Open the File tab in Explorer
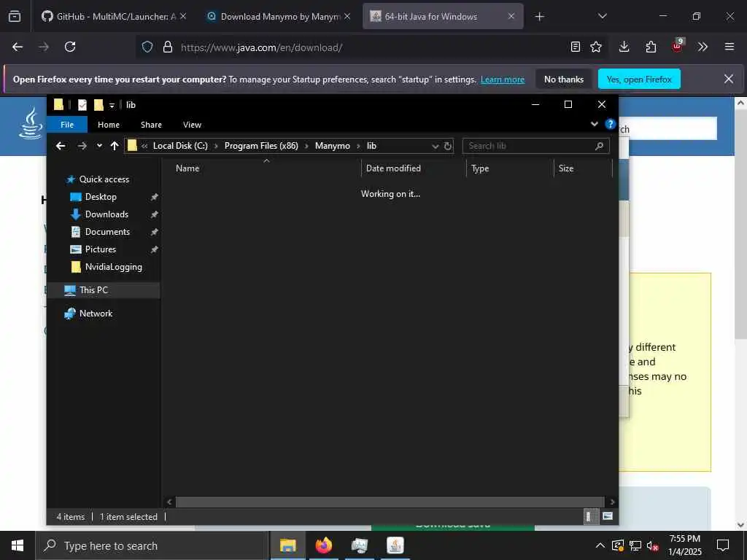This screenshot has height=560, width=747. [x=67, y=125]
